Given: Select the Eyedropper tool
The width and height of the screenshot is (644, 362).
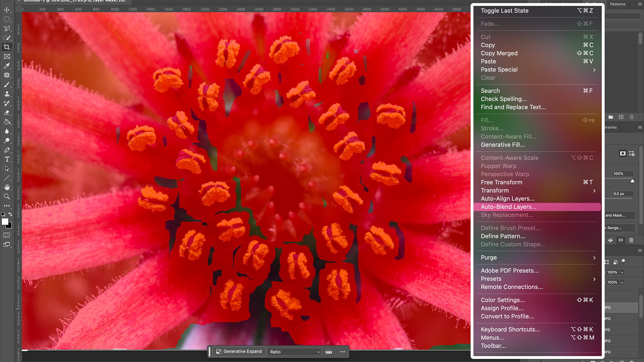Looking at the screenshot, I should coord(7,66).
